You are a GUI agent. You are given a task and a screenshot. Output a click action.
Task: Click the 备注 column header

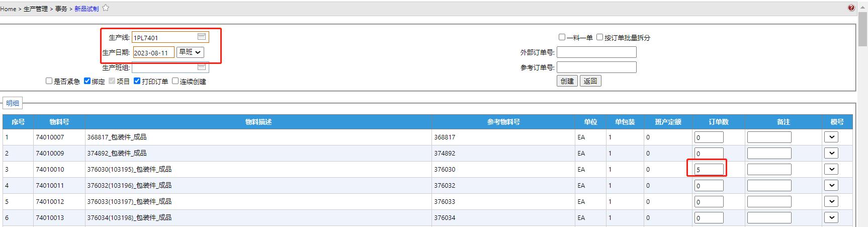pos(783,122)
